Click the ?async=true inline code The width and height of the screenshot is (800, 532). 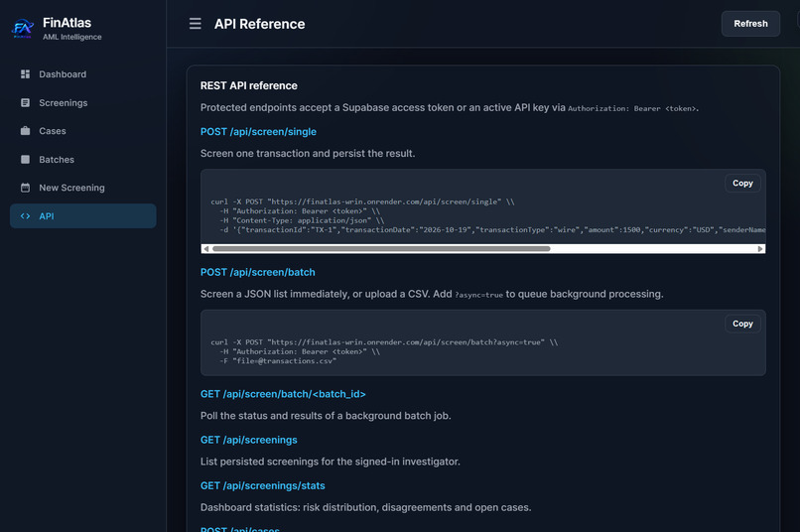pos(478,295)
